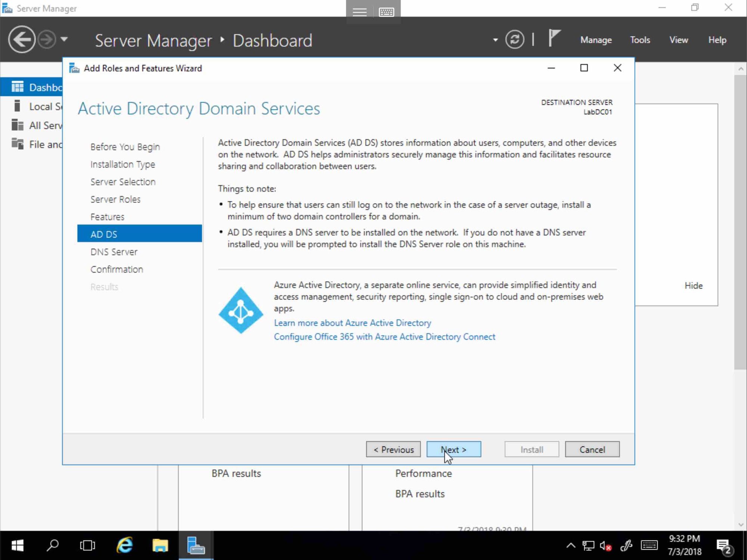Screen dimensions: 747x560
Task: Select Local Server in the sidebar
Action: tap(32, 106)
